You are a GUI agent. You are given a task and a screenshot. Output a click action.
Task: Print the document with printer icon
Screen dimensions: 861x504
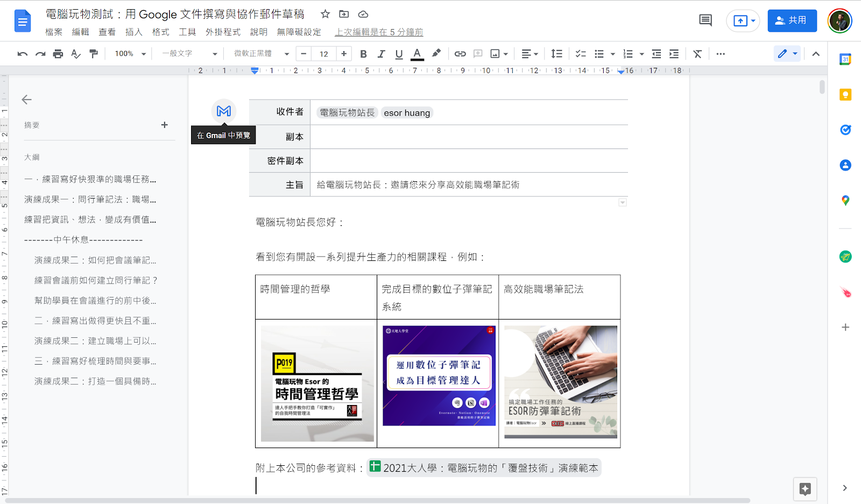[x=58, y=54]
